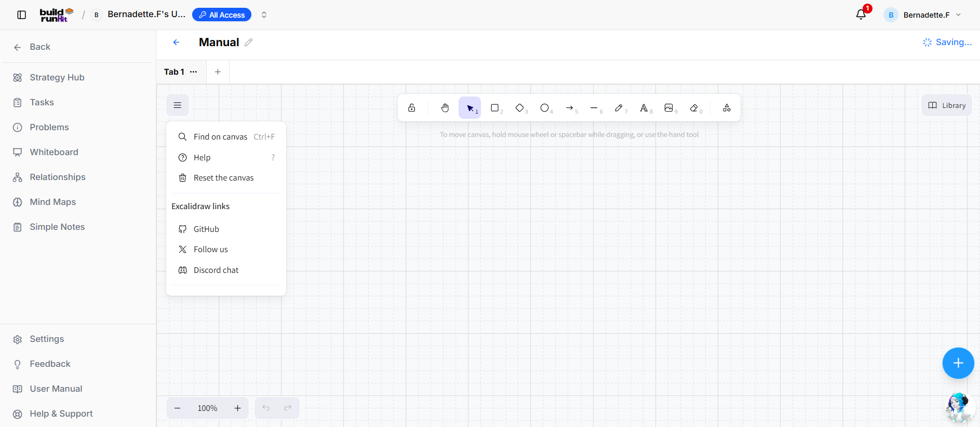Open the assistant avatar chat
980x427 pixels.
tap(959, 407)
